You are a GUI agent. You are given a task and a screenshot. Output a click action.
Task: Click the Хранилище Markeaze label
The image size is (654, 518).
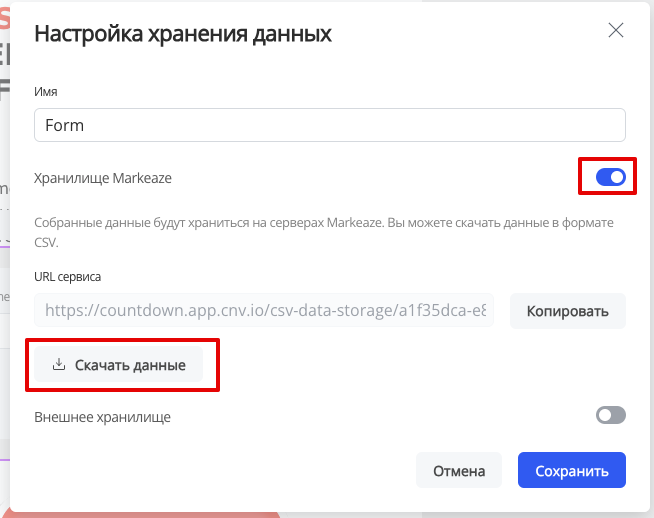click(103, 178)
